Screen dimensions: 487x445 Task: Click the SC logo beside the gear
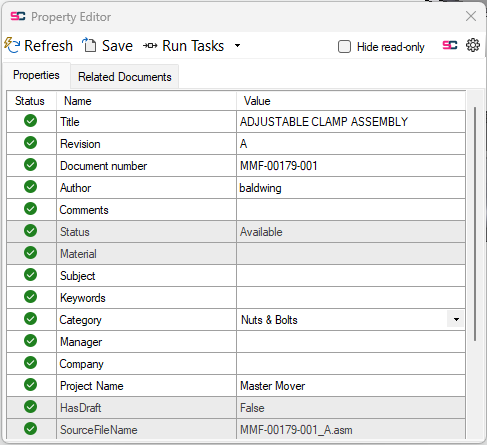[450, 45]
